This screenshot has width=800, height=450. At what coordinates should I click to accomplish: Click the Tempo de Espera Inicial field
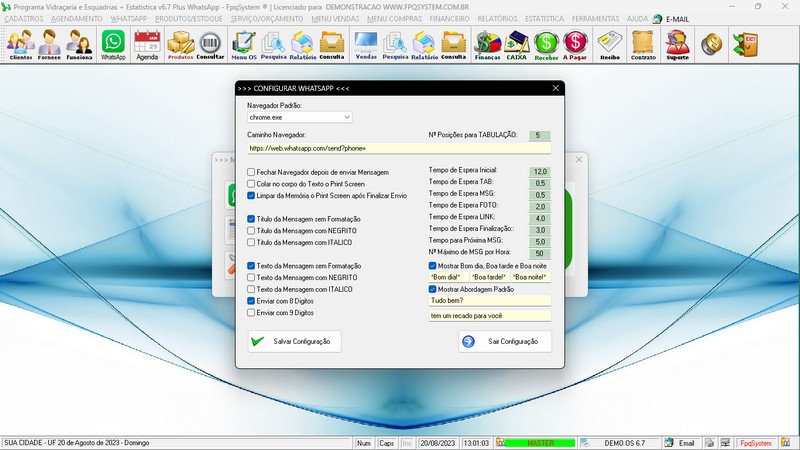click(x=540, y=171)
